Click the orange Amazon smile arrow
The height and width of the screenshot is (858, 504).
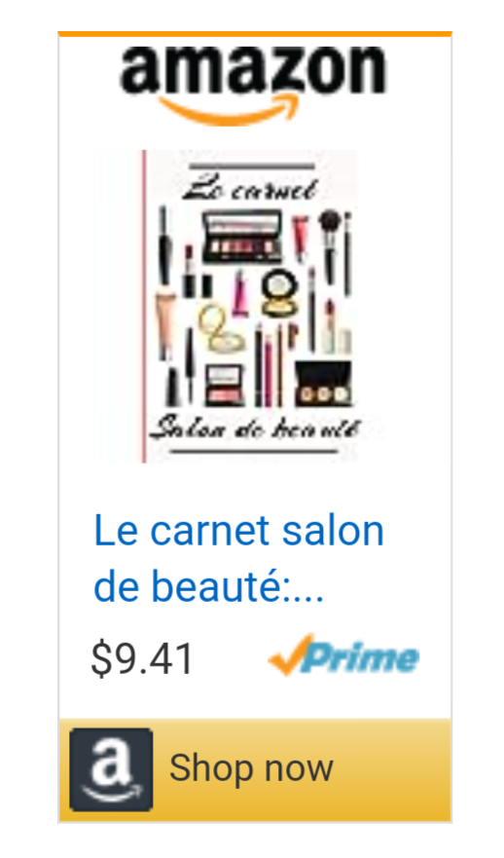tap(229, 109)
